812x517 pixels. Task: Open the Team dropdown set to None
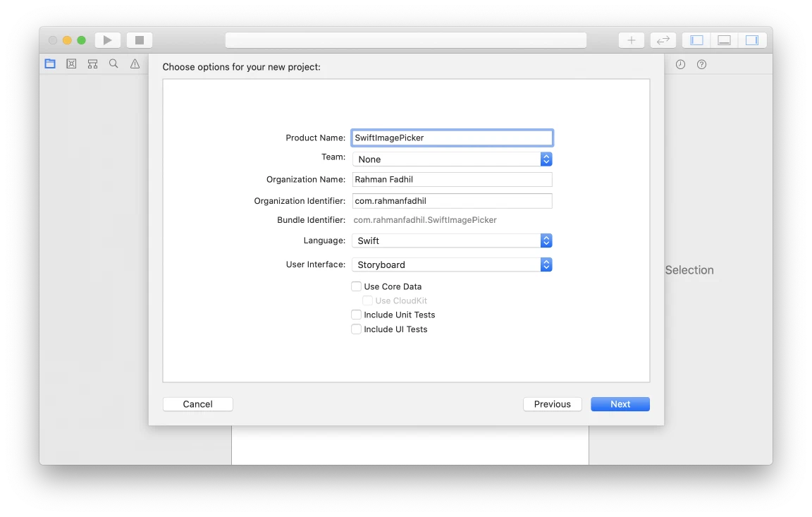[x=452, y=159]
